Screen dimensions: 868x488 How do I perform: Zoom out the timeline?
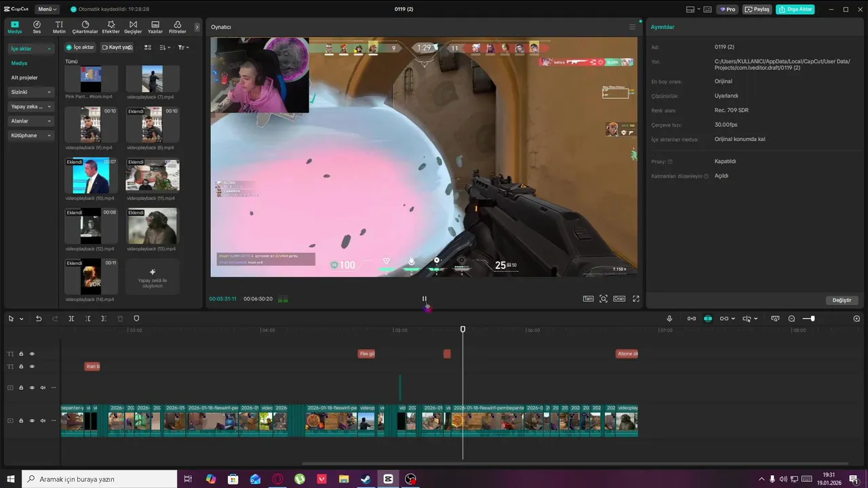click(x=791, y=319)
